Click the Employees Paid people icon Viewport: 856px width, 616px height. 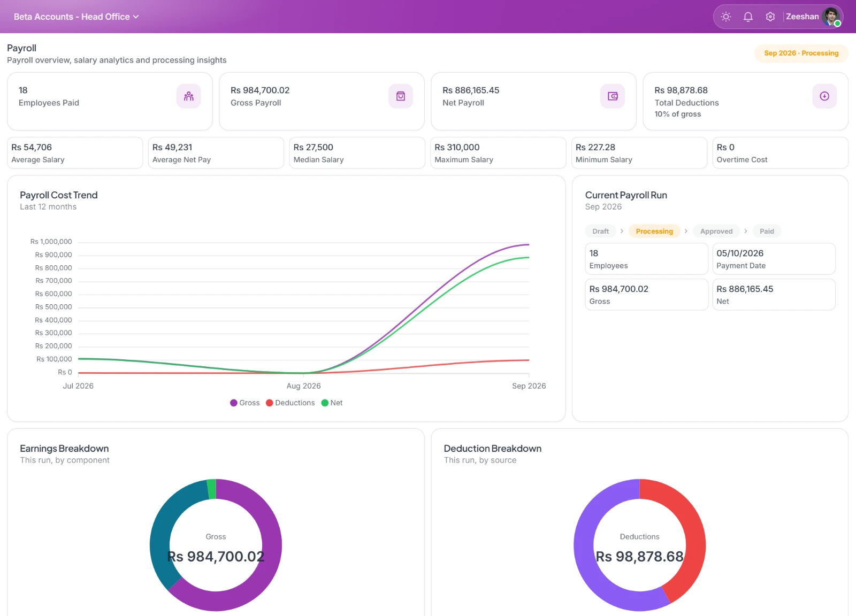(x=189, y=96)
